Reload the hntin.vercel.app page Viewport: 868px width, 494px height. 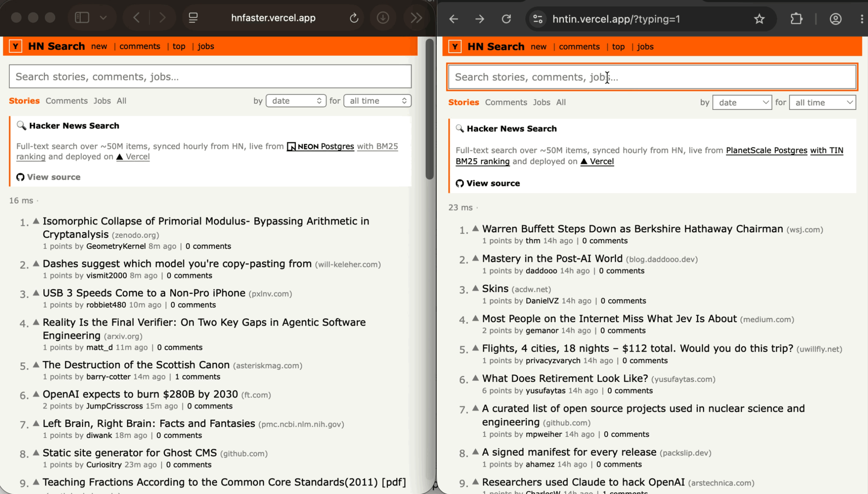(x=506, y=19)
